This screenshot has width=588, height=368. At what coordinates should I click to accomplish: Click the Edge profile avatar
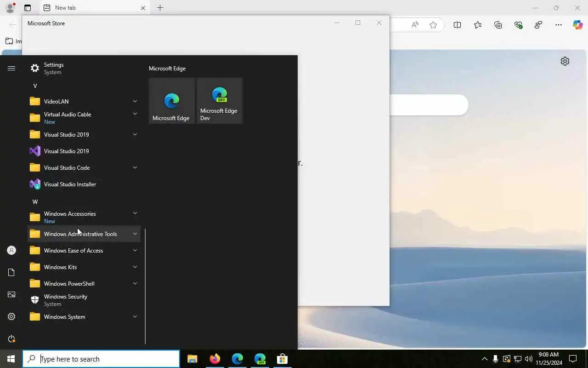coord(10,8)
